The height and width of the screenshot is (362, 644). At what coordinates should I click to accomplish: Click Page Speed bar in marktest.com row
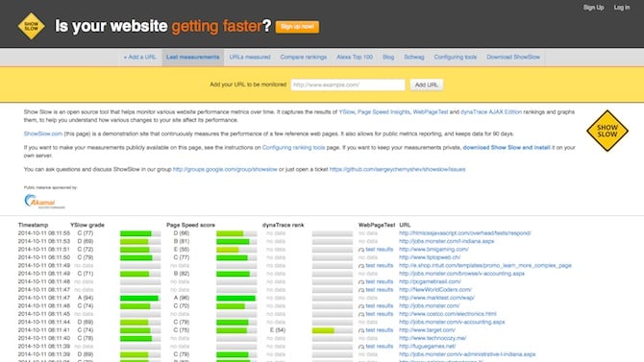(236, 298)
